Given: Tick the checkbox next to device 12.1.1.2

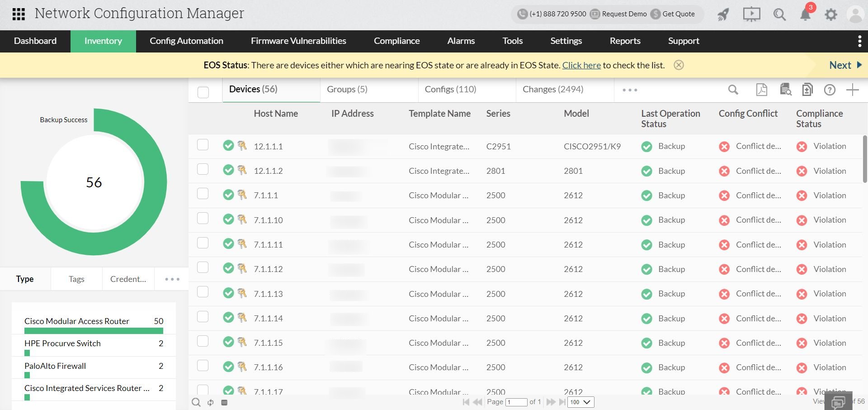Looking at the screenshot, I should tap(203, 169).
